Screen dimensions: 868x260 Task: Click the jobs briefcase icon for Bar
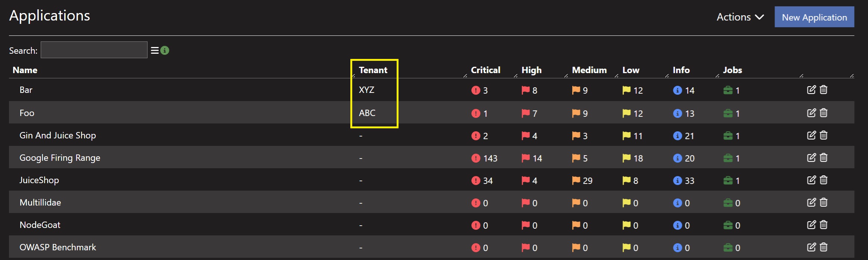tap(728, 90)
